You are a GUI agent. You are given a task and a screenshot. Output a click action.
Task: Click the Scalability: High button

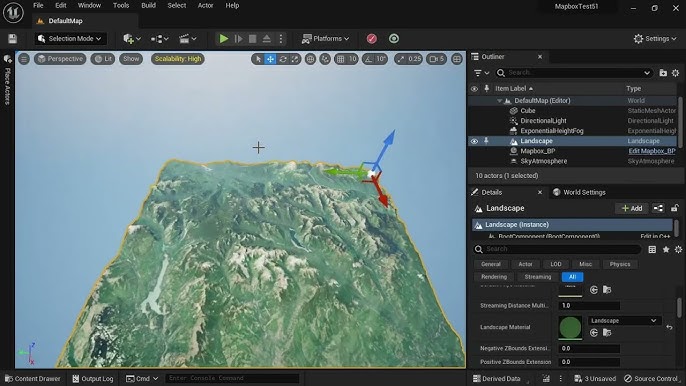(x=178, y=59)
